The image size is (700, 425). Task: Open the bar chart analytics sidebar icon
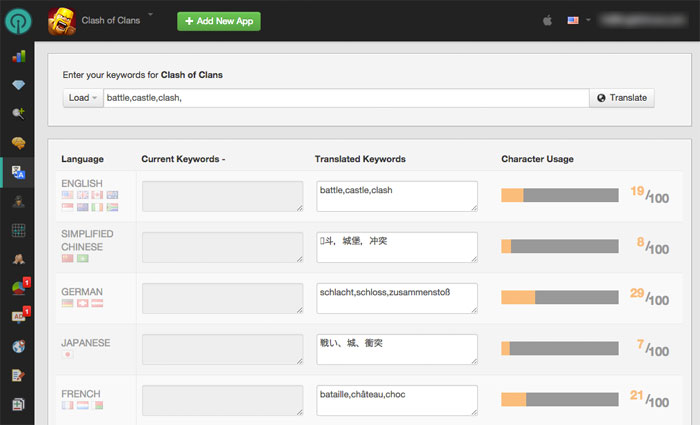point(18,56)
